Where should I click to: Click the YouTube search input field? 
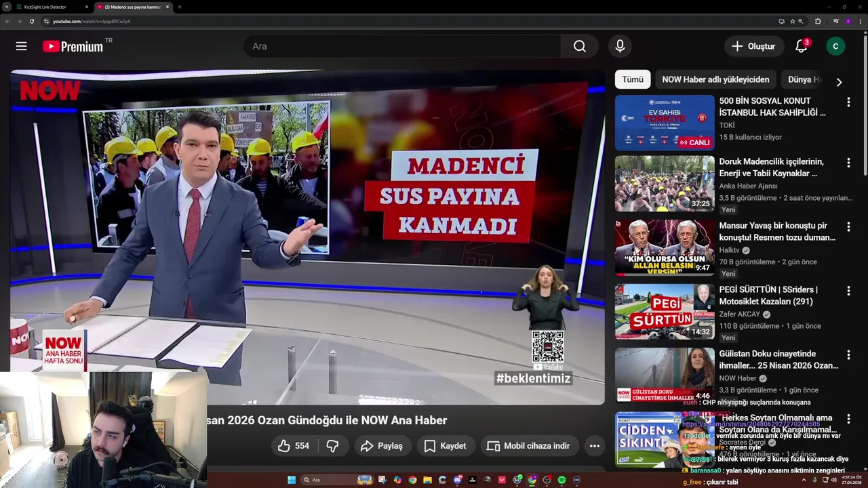(x=403, y=46)
